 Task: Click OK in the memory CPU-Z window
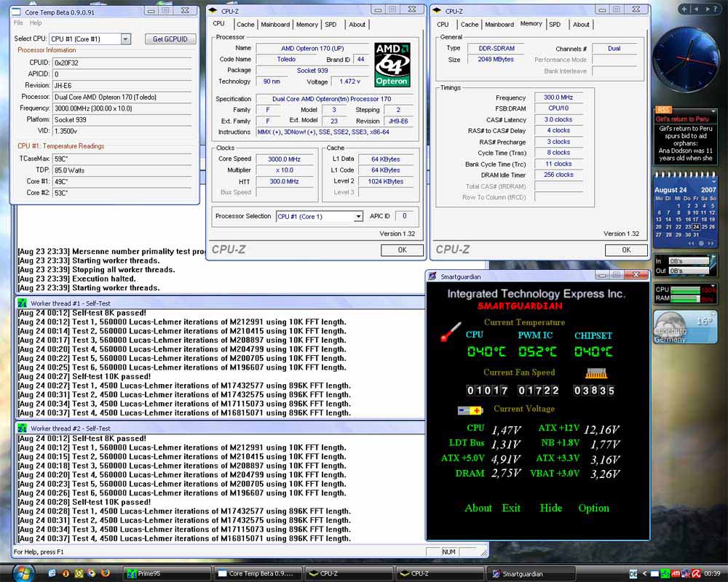(626, 250)
